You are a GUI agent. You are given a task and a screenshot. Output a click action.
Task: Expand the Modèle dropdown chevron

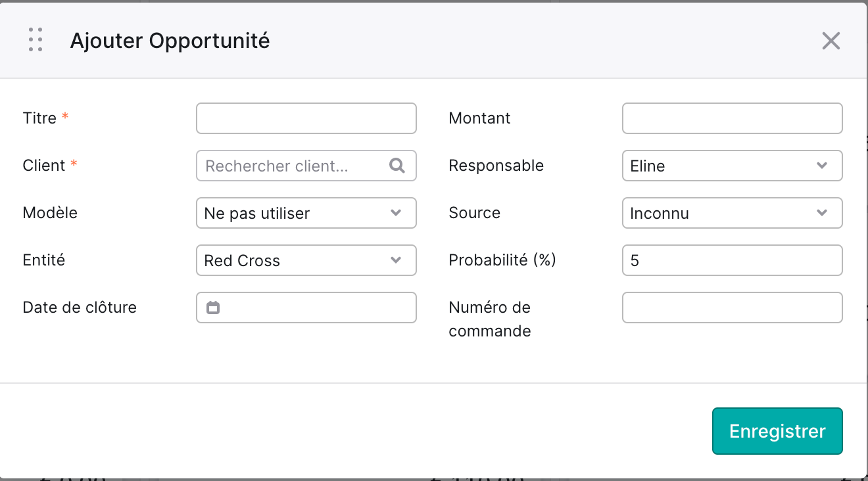coord(396,213)
